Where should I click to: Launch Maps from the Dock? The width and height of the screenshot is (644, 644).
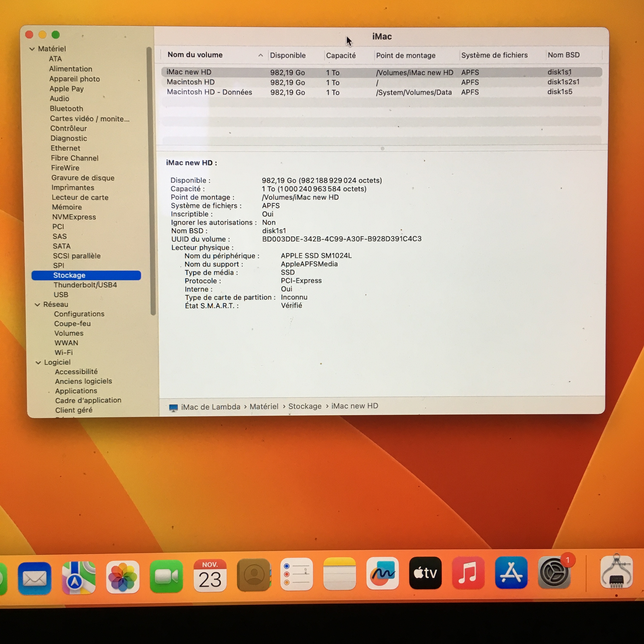(x=79, y=578)
